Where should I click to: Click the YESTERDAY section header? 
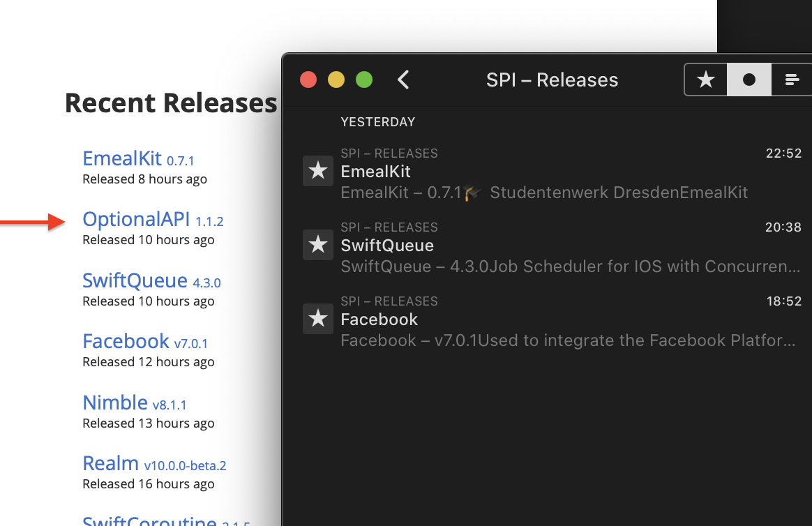point(378,122)
